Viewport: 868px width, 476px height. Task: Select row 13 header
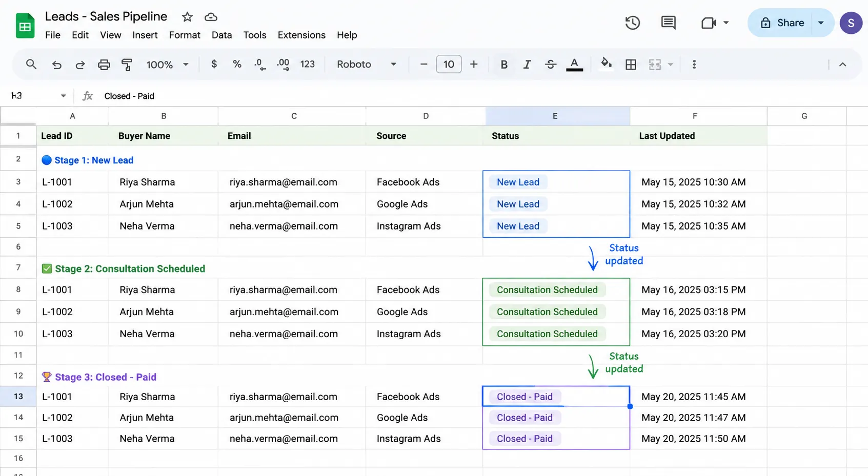pos(18,396)
